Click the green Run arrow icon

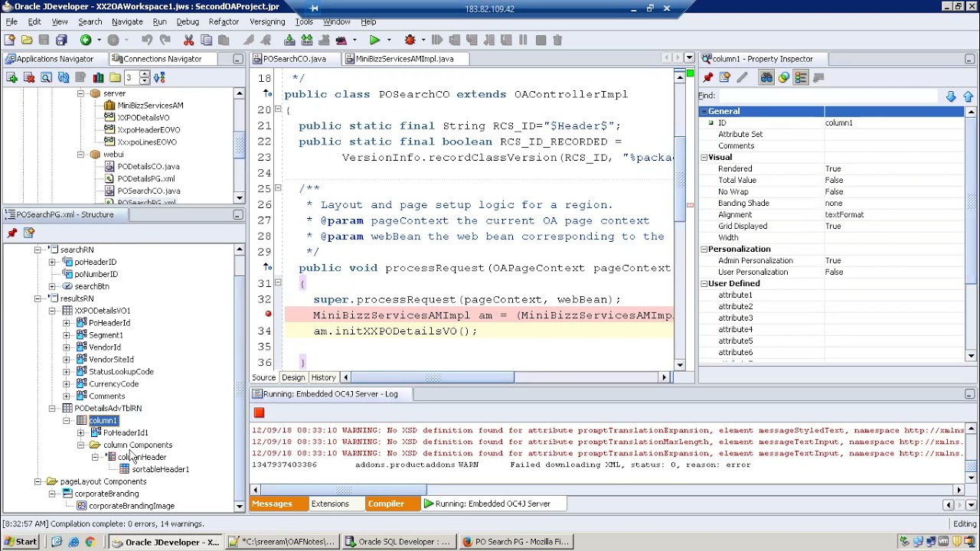click(374, 40)
